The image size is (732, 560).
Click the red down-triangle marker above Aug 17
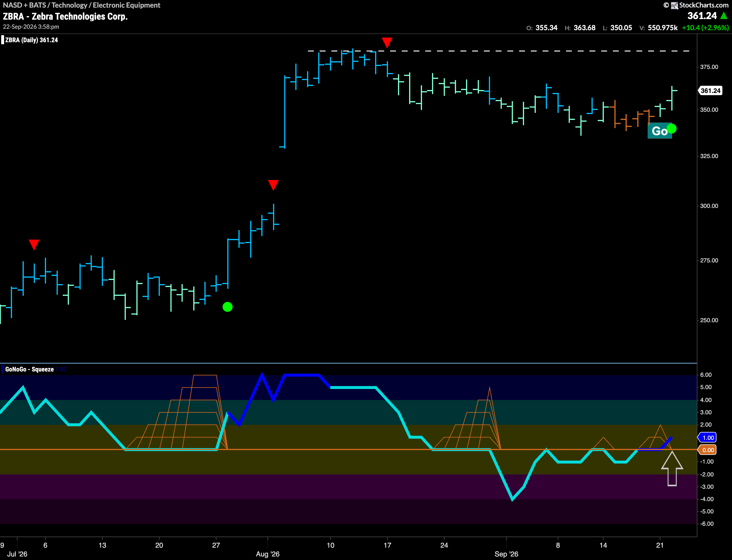tap(387, 43)
